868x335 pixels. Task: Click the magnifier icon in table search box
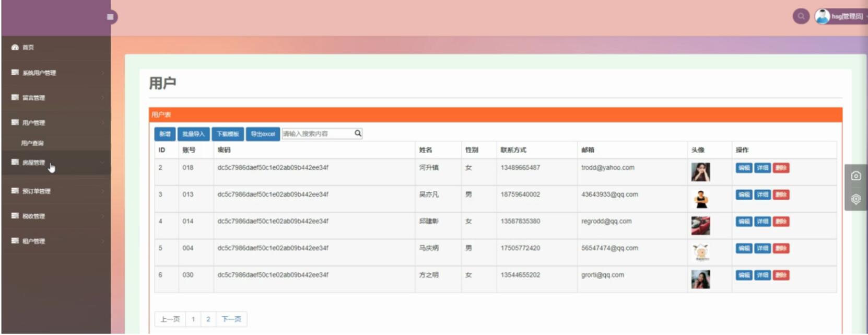tap(358, 133)
